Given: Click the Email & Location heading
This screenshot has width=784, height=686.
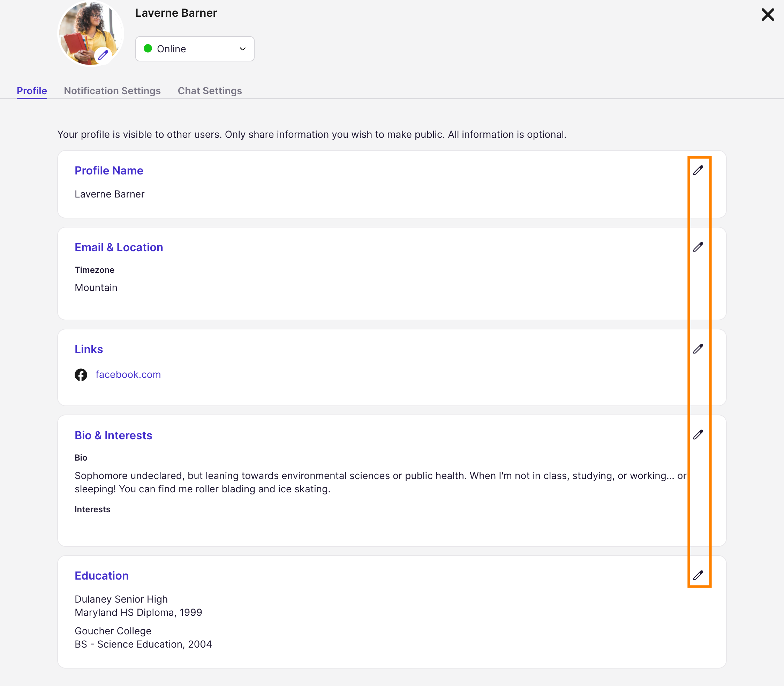Looking at the screenshot, I should pyautogui.click(x=119, y=248).
